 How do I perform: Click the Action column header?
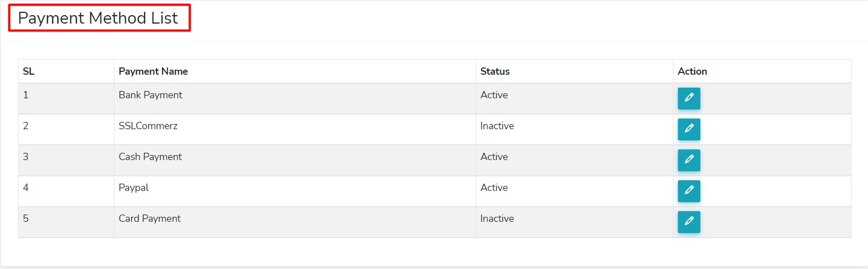692,71
